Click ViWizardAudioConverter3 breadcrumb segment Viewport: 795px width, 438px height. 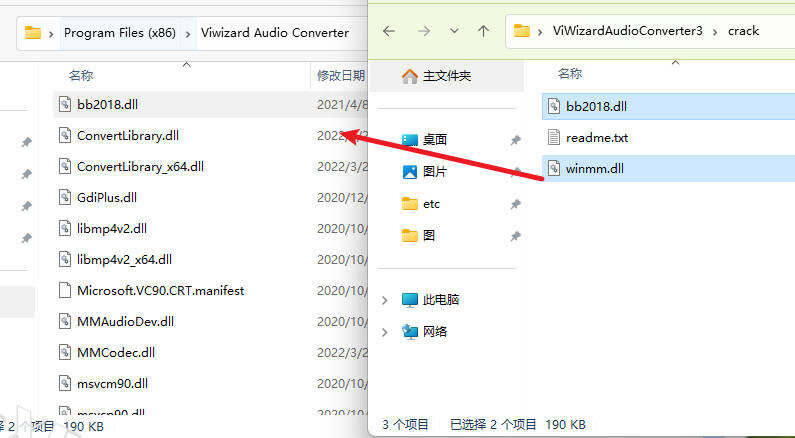[628, 31]
